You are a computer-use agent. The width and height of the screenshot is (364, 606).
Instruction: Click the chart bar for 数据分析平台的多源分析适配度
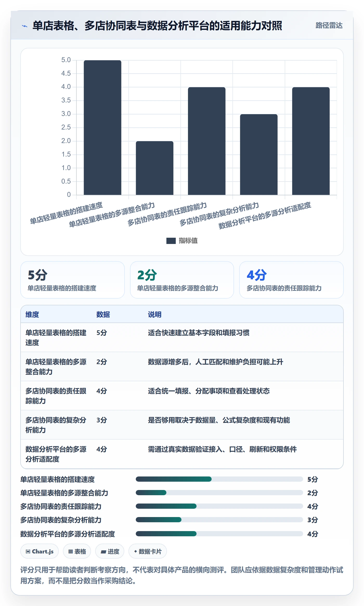311,141
